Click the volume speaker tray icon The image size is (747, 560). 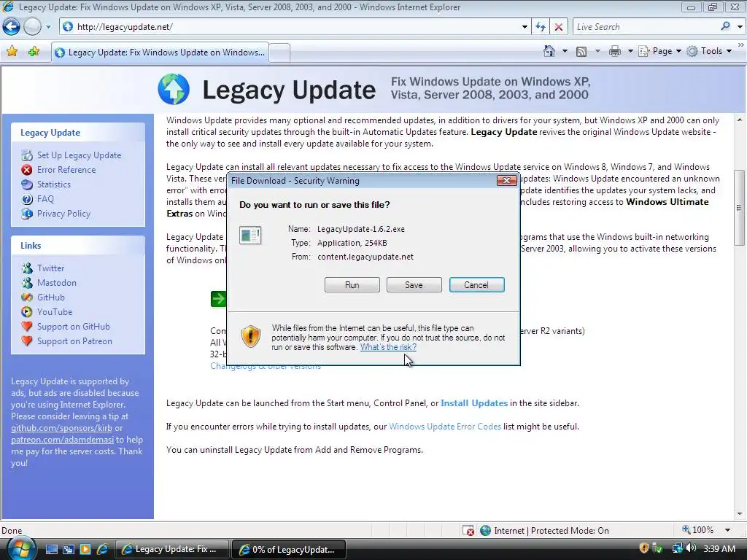click(x=691, y=548)
